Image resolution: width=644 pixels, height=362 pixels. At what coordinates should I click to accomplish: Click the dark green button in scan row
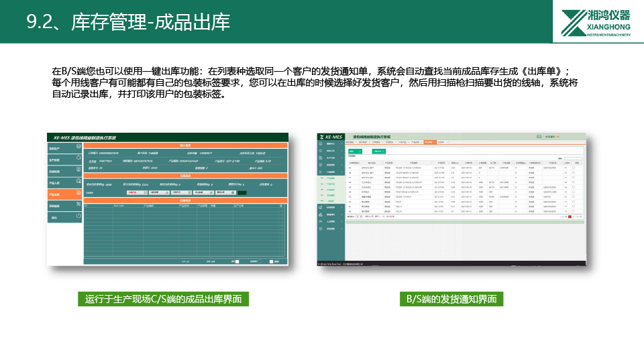tap(241, 192)
